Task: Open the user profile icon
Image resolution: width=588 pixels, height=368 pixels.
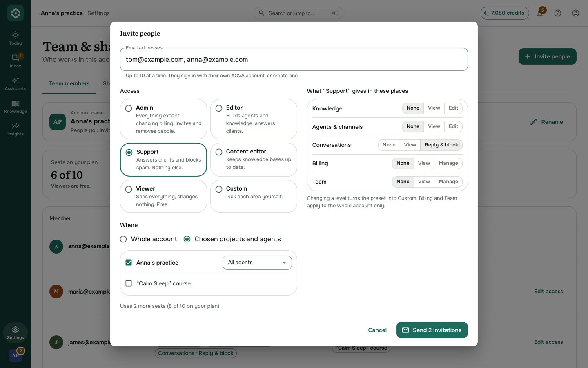Action: pos(576,13)
